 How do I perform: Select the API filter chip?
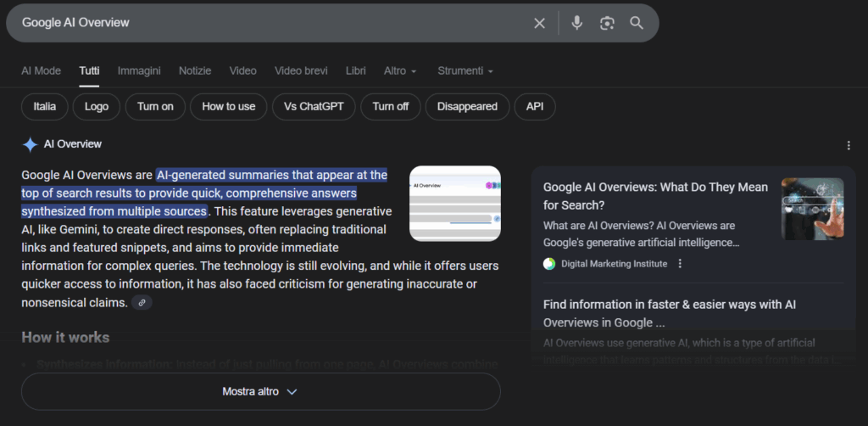pos(535,107)
